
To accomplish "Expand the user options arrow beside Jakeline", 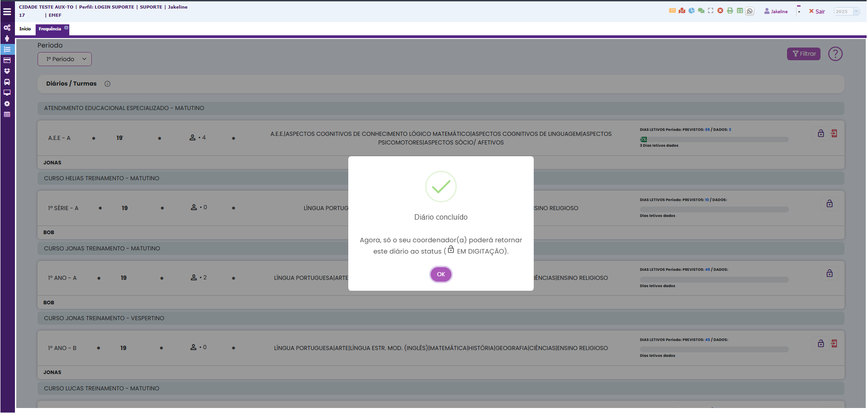I will tap(799, 12).
